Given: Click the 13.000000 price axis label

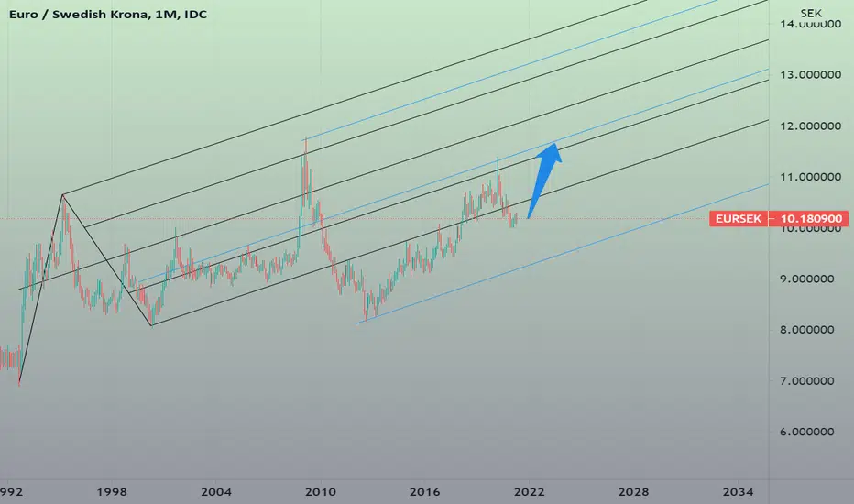Looking at the screenshot, I should coord(810,74).
